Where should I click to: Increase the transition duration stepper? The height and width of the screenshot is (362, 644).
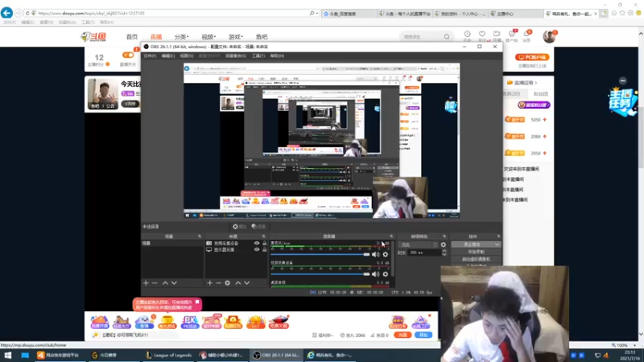click(444, 251)
